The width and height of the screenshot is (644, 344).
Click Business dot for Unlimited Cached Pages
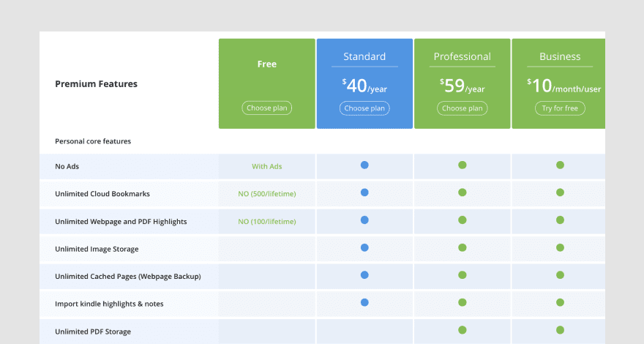[x=561, y=275]
